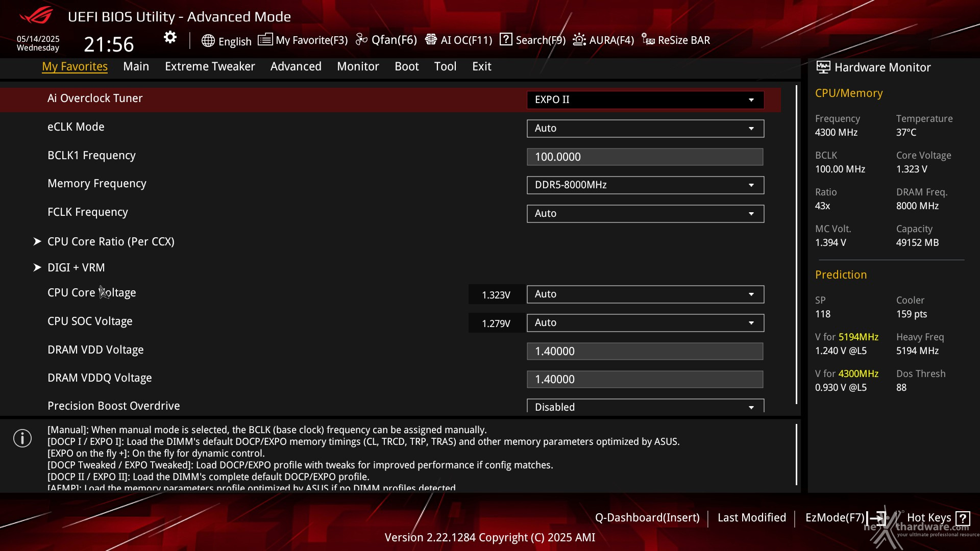
Task: Open Q-Dashboard(Insert)
Action: [647, 518]
